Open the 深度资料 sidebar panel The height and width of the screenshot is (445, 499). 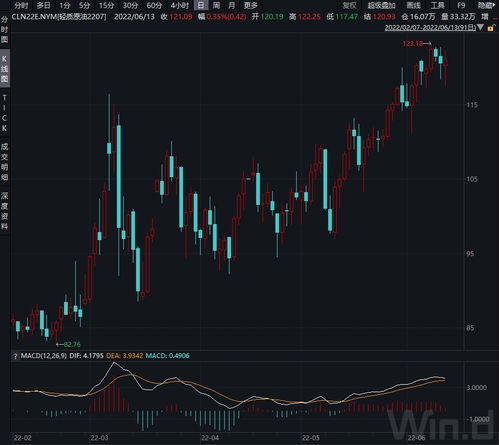(4, 211)
